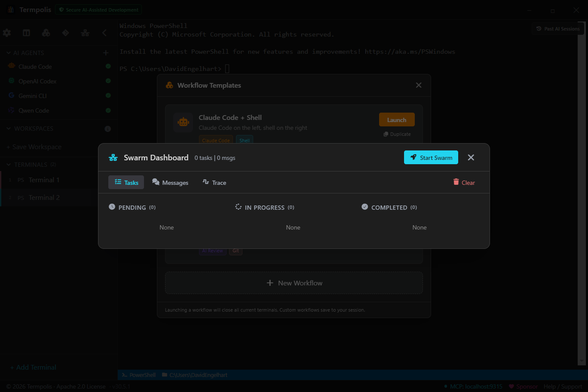The image size is (588, 392).
Task: Click Add Terminal at sidebar bottom
Action: click(x=33, y=367)
